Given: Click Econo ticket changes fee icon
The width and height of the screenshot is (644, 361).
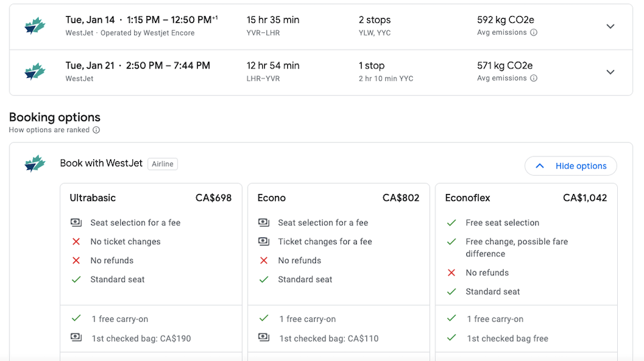Looking at the screenshot, I should [x=264, y=242].
